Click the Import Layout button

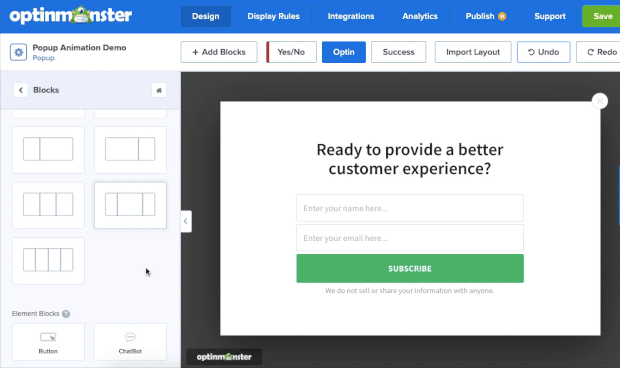[x=473, y=52]
